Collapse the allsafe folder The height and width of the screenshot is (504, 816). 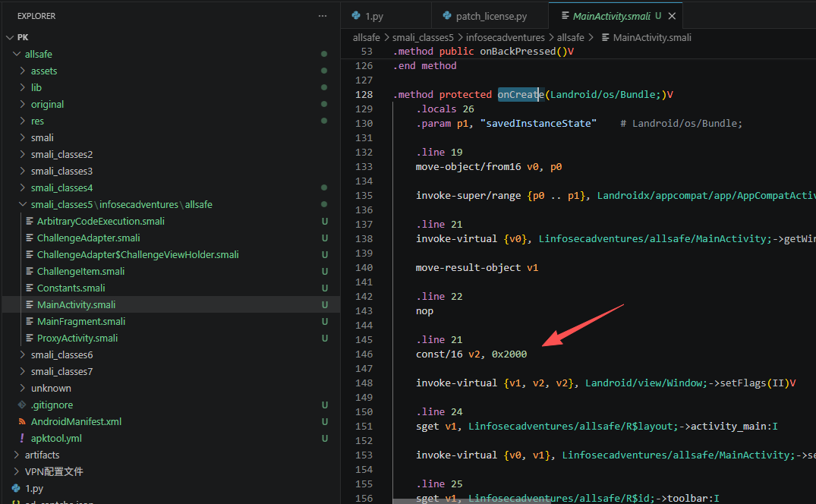coord(17,54)
